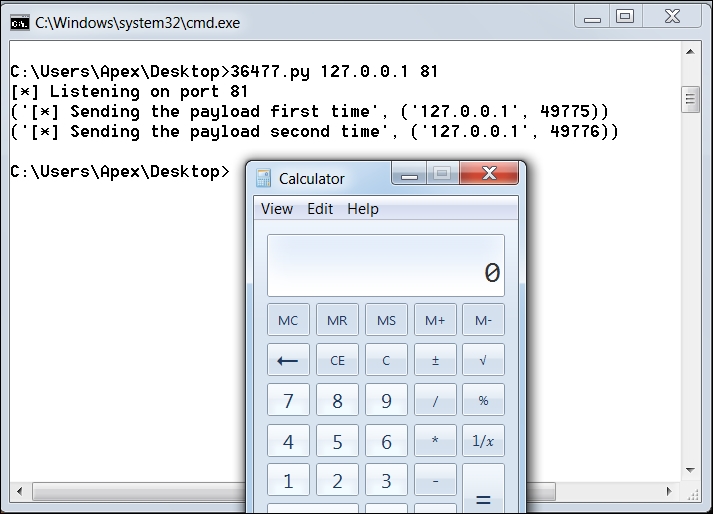Viewport: 713px width, 514px height.
Task: Click the last C:\Users\Apex\Desktop> prompt
Action: (x=120, y=171)
